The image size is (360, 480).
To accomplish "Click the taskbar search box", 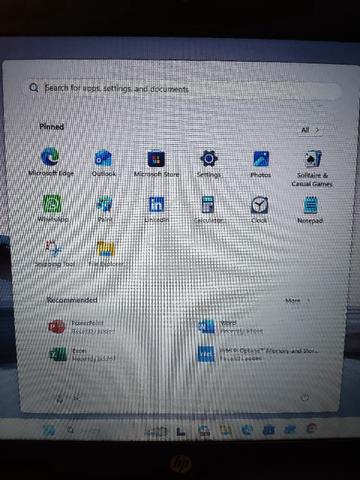I will pos(84,430).
